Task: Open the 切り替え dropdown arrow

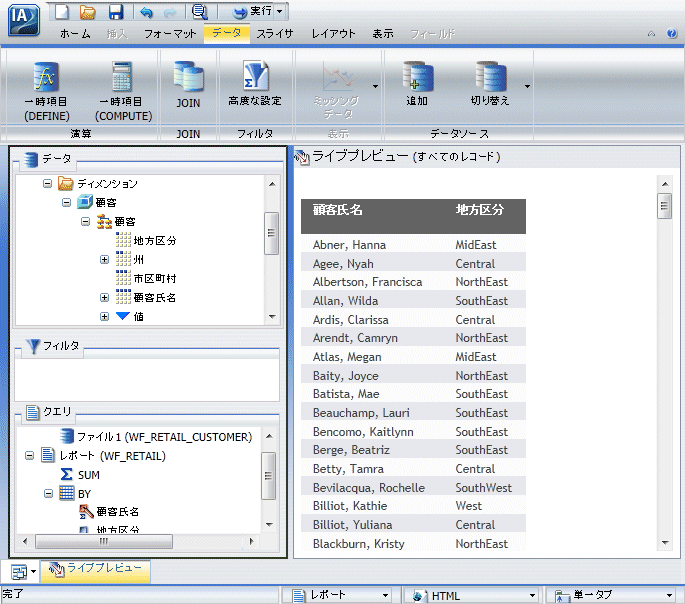Action: point(527,86)
